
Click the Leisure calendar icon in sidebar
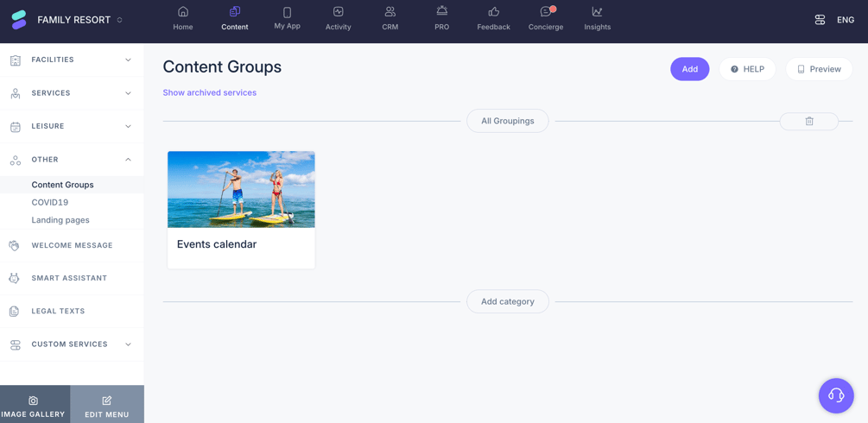point(16,127)
